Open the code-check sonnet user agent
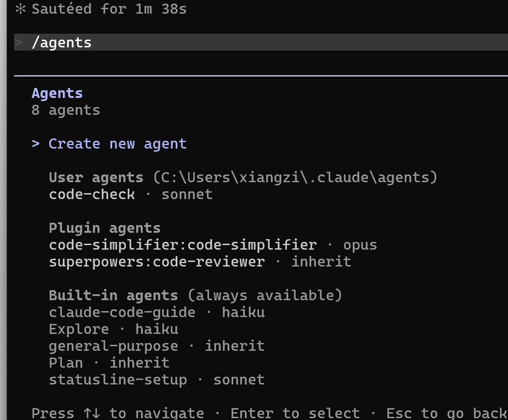This screenshot has height=420, width=508. point(131,195)
